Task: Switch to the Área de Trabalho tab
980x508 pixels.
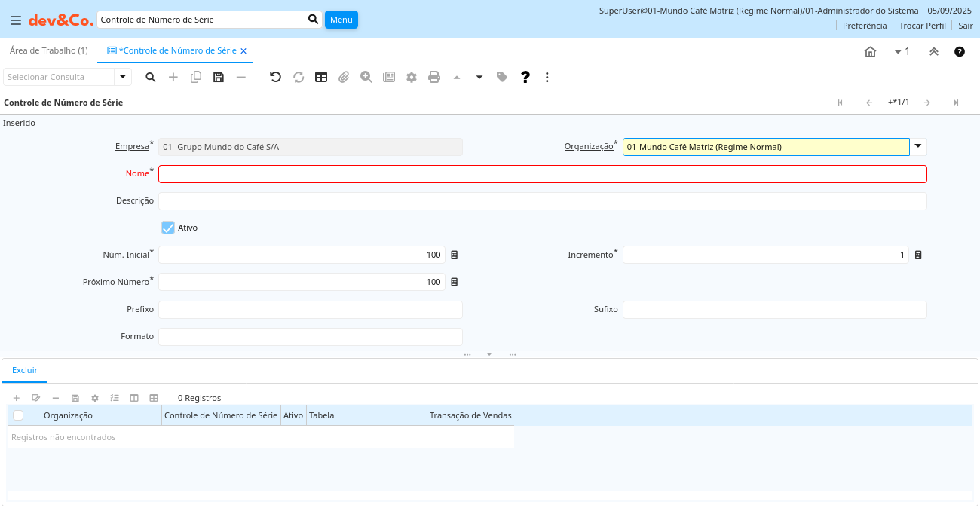Action: pos(49,50)
